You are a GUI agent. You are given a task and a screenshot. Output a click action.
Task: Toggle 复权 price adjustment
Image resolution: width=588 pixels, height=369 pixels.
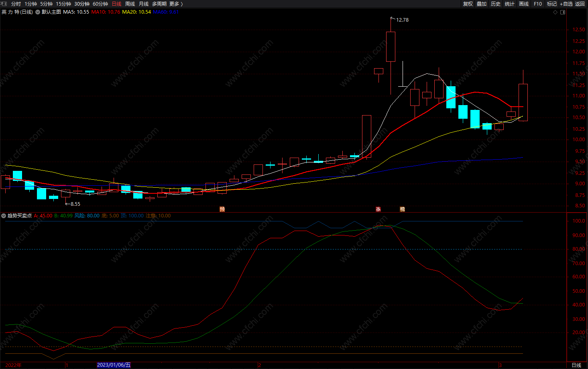468,4
